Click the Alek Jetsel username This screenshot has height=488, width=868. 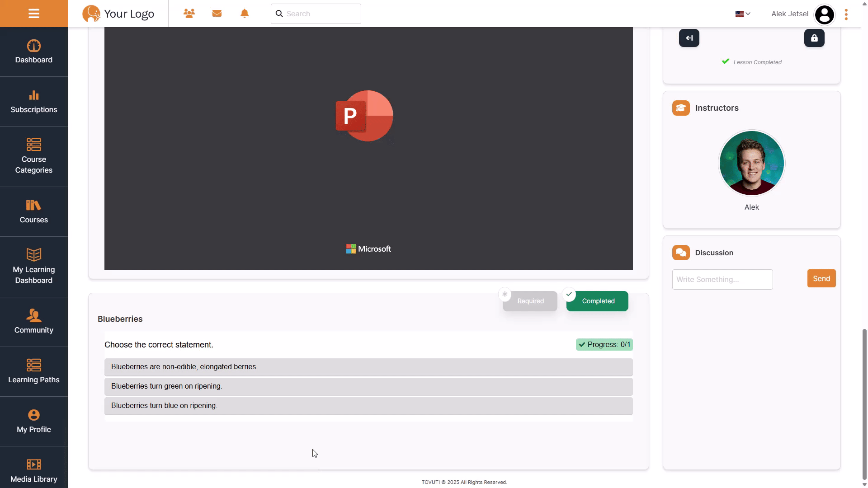point(790,14)
